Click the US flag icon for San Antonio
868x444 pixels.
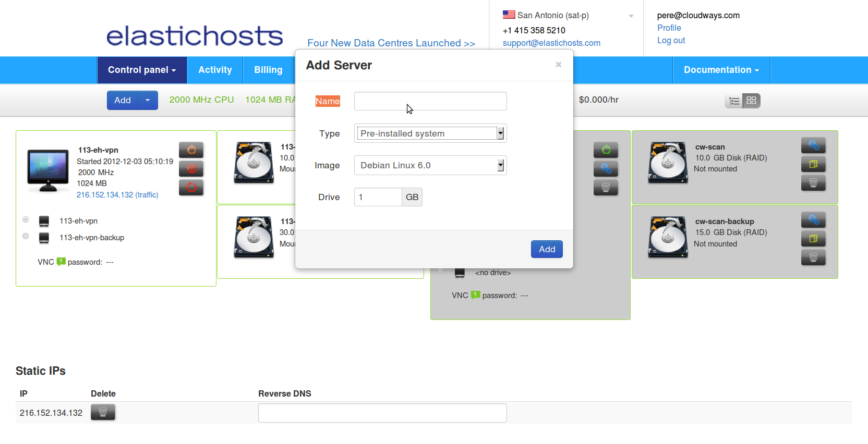click(509, 15)
